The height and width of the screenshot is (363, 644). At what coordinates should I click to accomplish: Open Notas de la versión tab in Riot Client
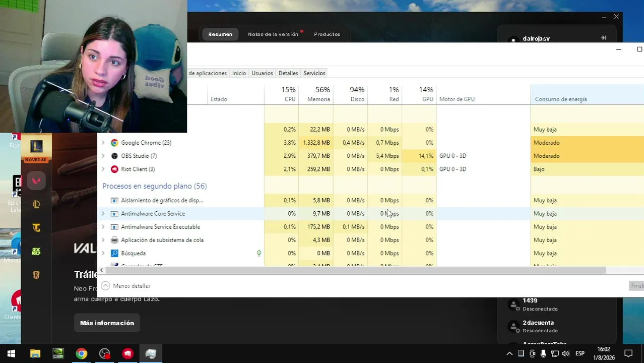click(x=273, y=34)
